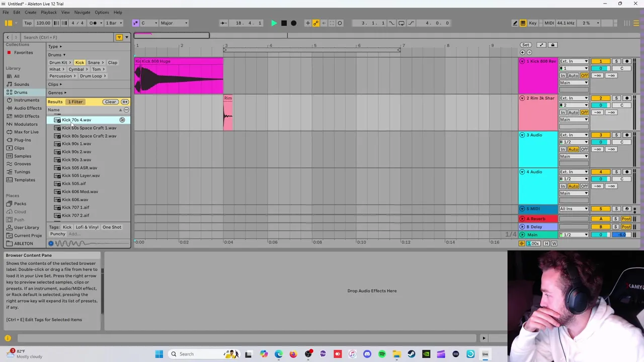Open the Options menu

(x=102, y=12)
